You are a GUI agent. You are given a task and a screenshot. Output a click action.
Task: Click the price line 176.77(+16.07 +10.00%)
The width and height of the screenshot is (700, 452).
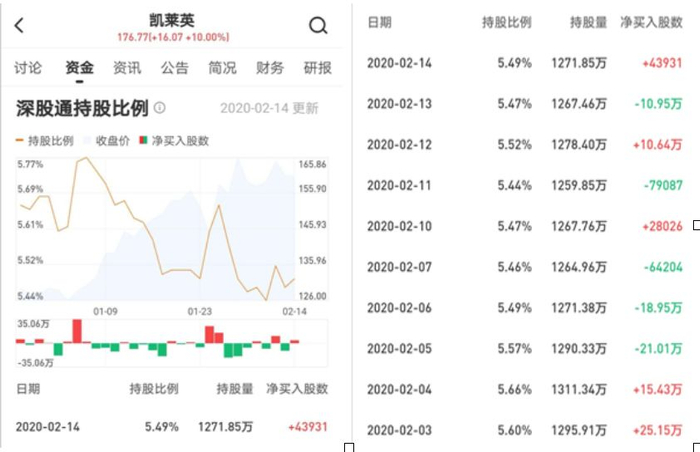[x=173, y=37]
